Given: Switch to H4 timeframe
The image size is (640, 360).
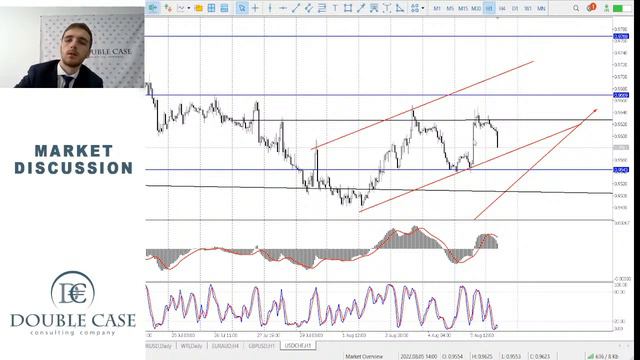Looking at the screenshot, I should point(502,8).
